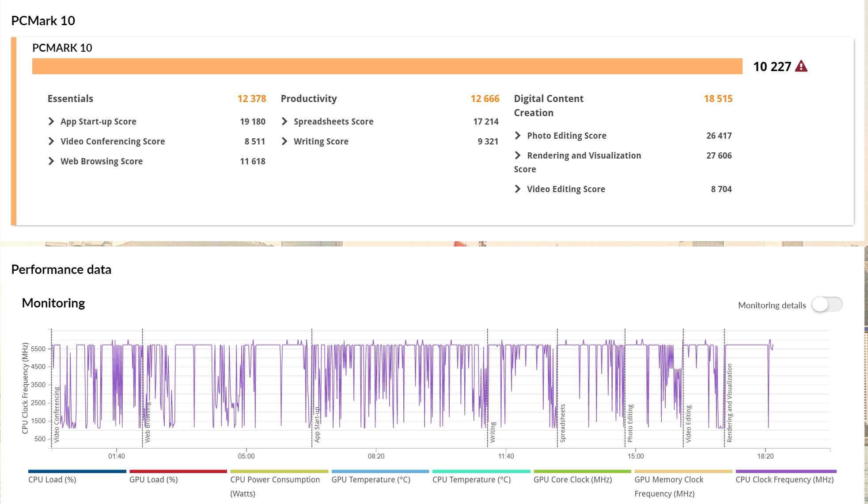Click the red warning triangle next to 10 227
Image resolution: width=868 pixels, height=504 pixels.
(801, 67)
